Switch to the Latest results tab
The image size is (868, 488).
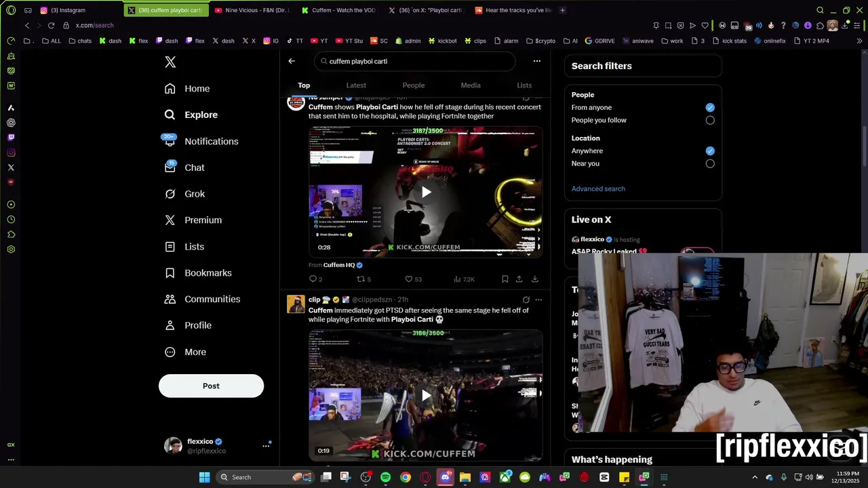click(356, 85)
